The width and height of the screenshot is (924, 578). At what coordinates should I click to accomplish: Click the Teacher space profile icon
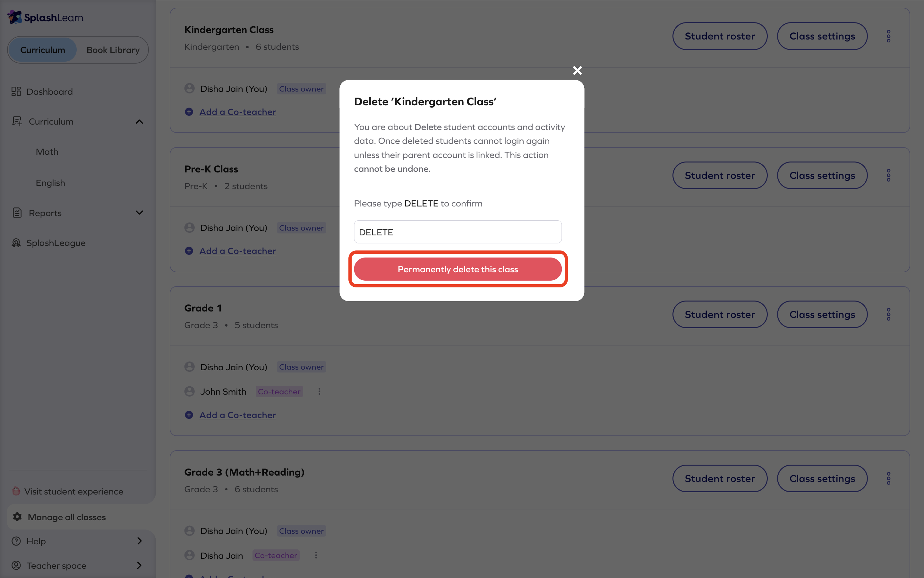[16, 565]
